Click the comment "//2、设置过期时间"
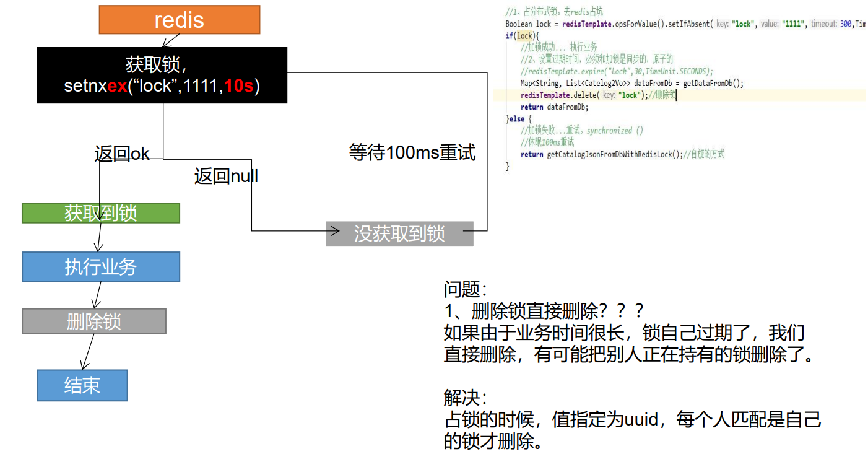Screen dimensions: 868x467 [x=596, y=59]
